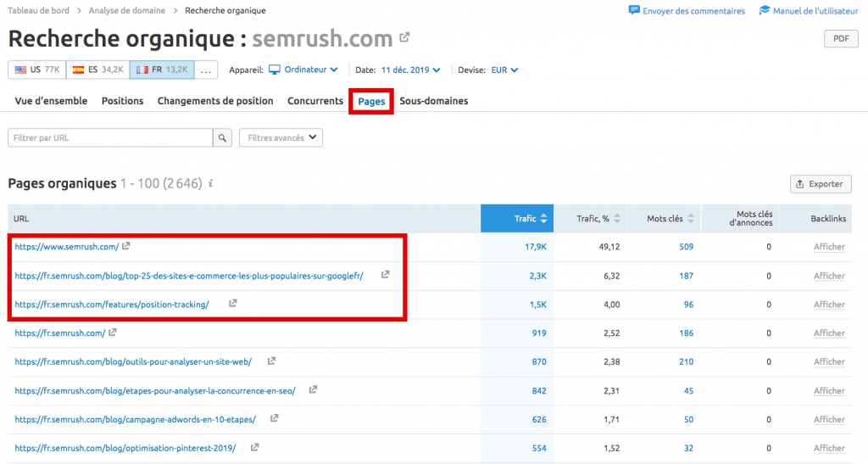Click keyword count 45 in concurrence-en-seo row
The height and width of the screenshot is (464, 868).
(688, 390)
